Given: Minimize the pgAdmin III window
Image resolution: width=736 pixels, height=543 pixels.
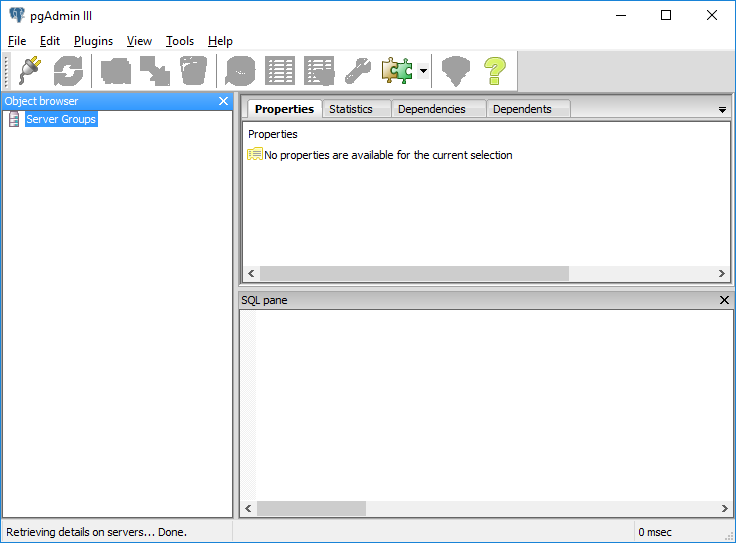Looking at the screenshot, I should pos(621,15).
